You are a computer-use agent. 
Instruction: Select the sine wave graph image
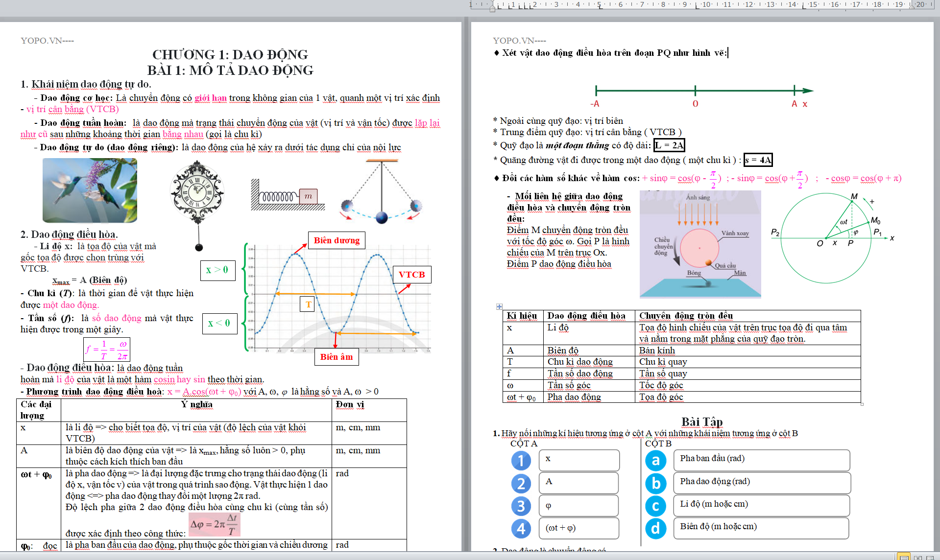(338, 299)
